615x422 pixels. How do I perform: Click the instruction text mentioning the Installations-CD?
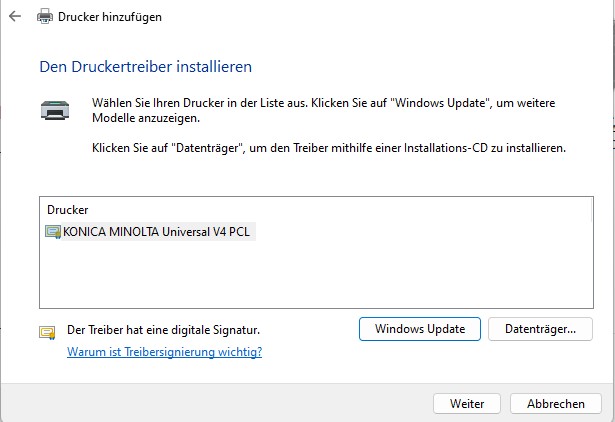(329, 148)
